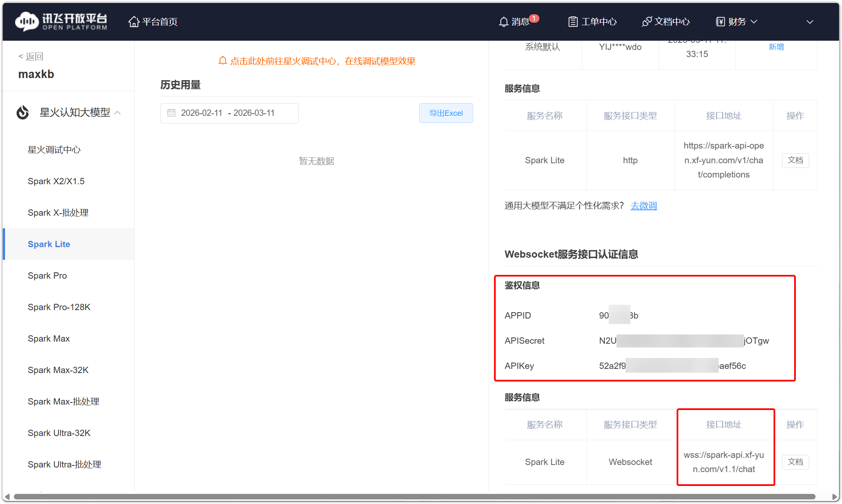Screen dimensions: 842x504
Task: Switch to 星火调试中心 in sidebar
Action: point(54,149)
